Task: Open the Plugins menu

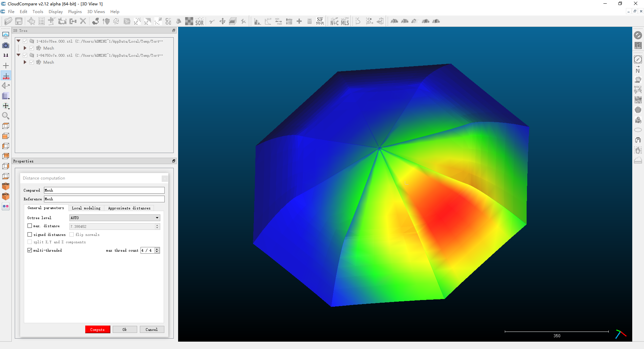Action: coord(75,12)
